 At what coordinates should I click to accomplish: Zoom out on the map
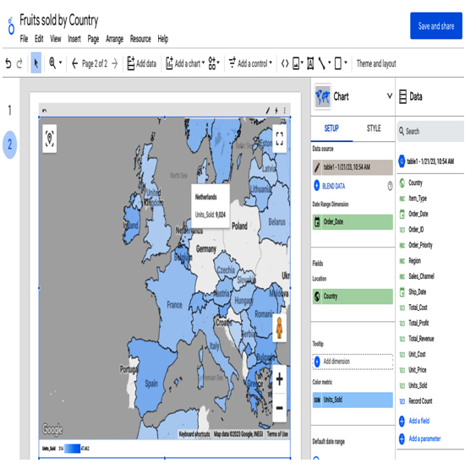click(x=279, y=408)
